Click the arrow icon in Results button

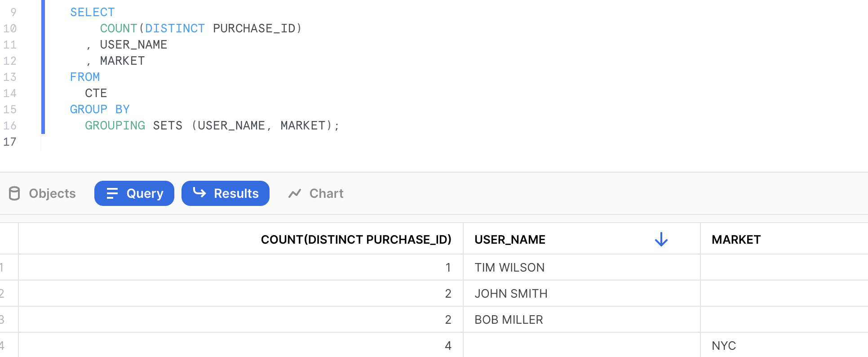click(x=199, y=193)
